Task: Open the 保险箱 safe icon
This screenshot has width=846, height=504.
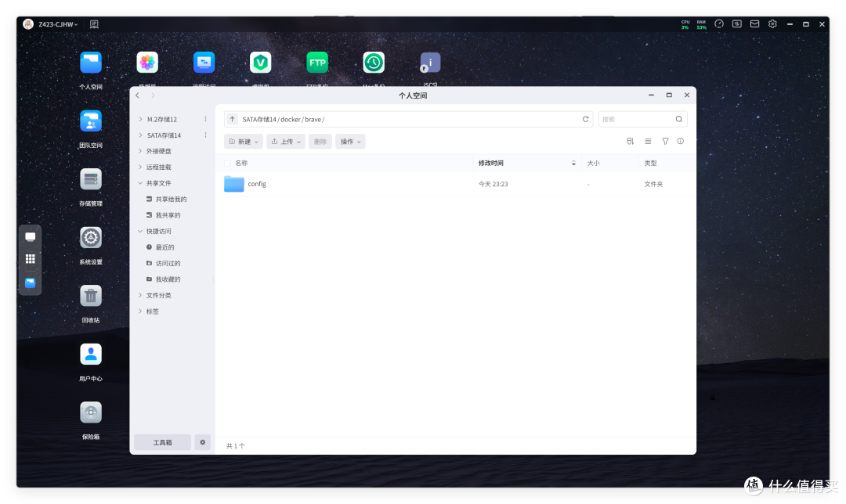Action: (91, 413)
